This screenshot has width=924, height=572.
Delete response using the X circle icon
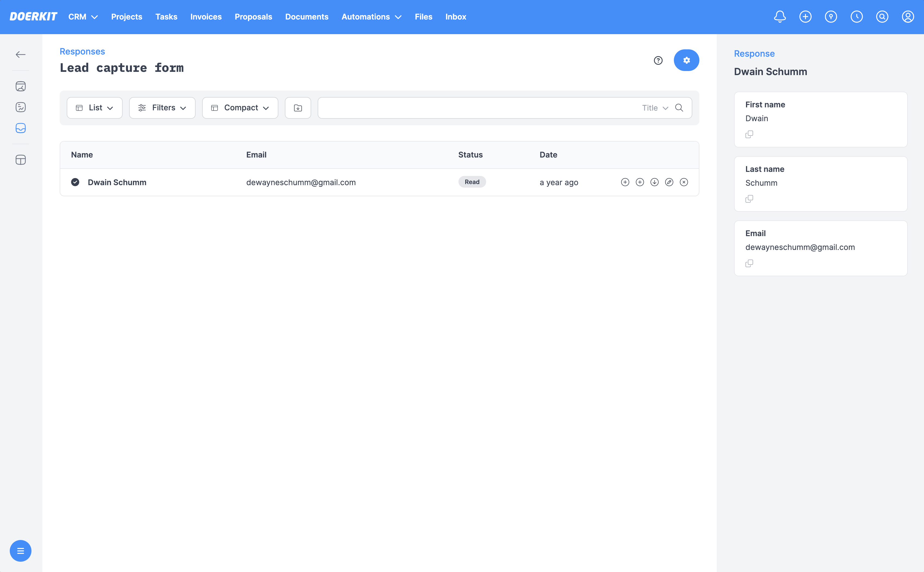point(684,182)
